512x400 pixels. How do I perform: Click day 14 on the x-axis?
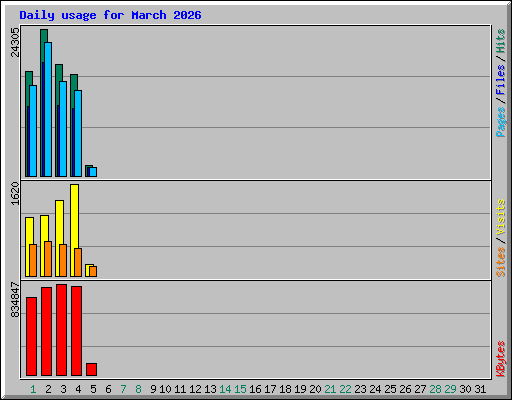point(225,389)
